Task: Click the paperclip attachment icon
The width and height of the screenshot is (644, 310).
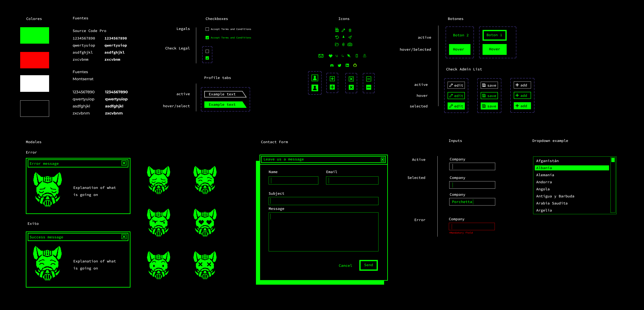Action: (x=344, y=44)
